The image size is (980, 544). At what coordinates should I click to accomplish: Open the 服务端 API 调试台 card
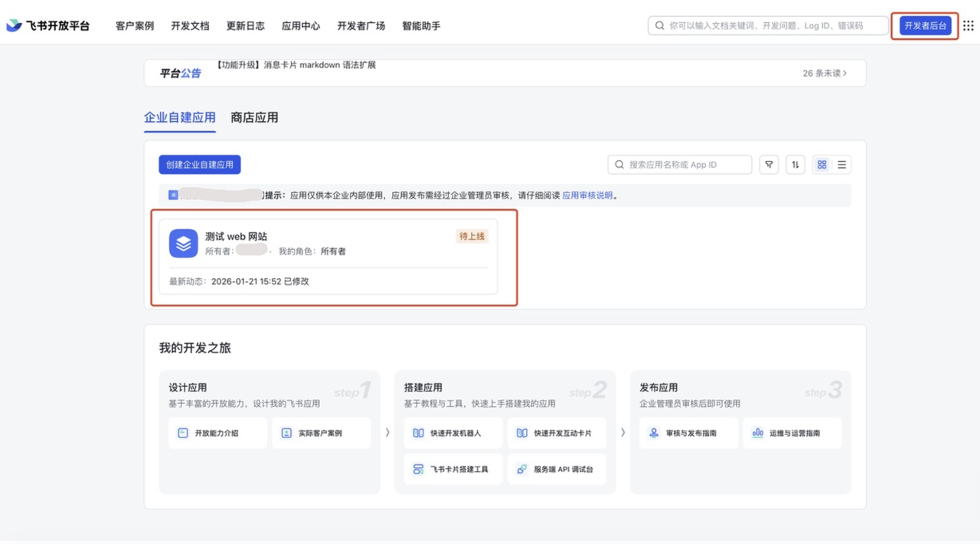click(557, 469)
